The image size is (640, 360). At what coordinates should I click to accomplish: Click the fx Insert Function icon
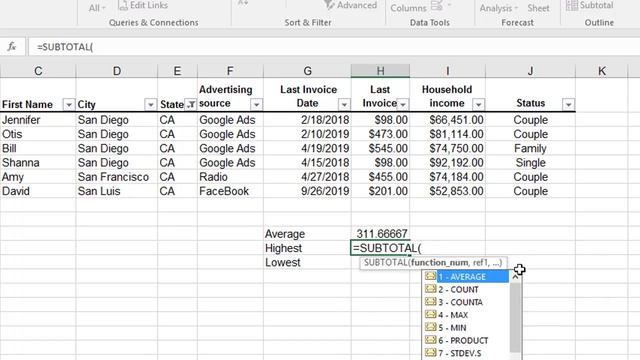coord(11,47)
